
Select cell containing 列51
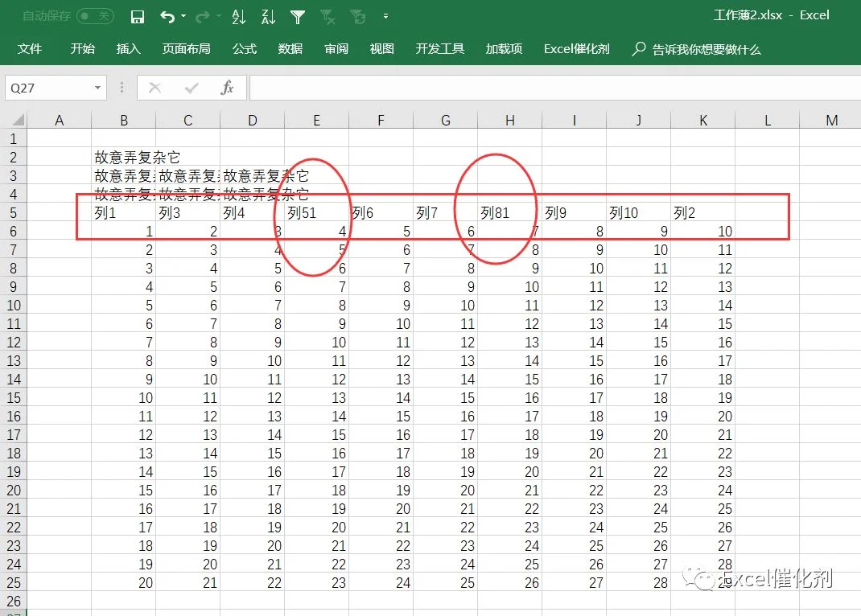point(316,213)
